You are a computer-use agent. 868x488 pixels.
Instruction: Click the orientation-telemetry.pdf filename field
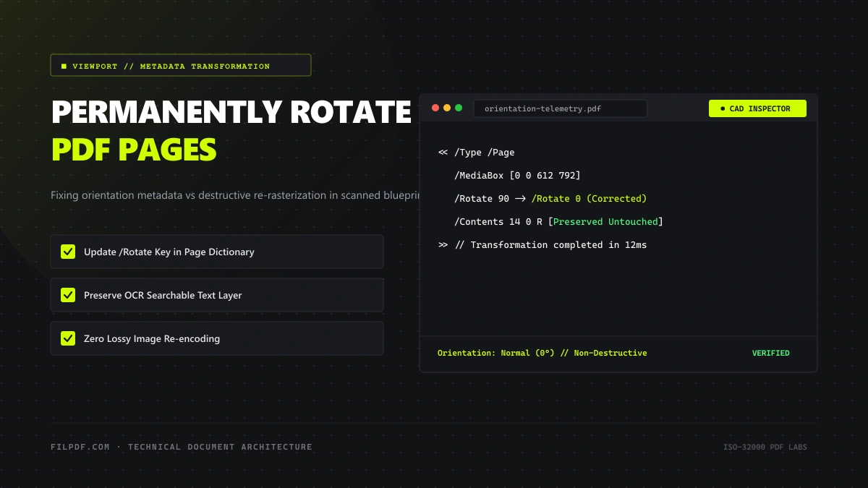(x=561, y=108)
